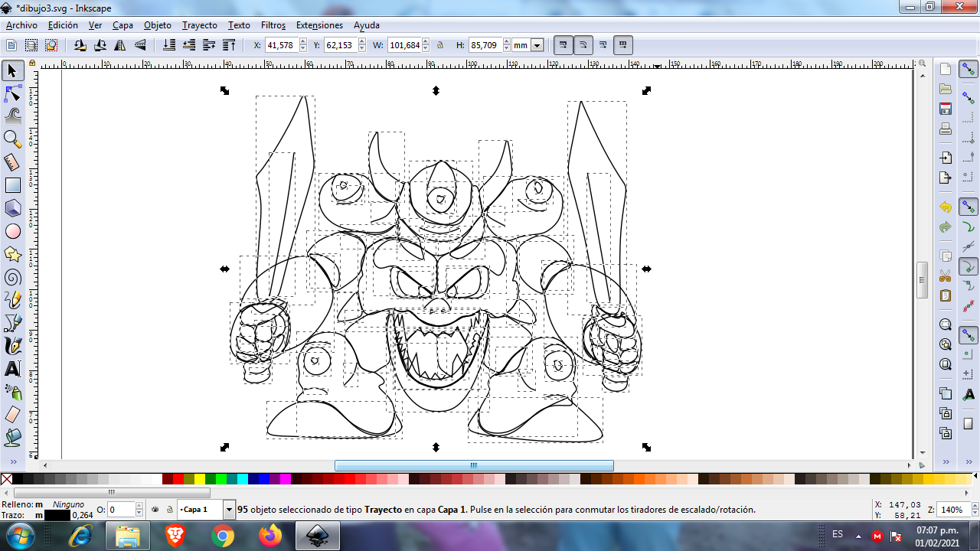Image resolution: width=980 pixels, height=551 pixels.
Task: Select the Zoom magnifier tool
Action: (12, 139)
